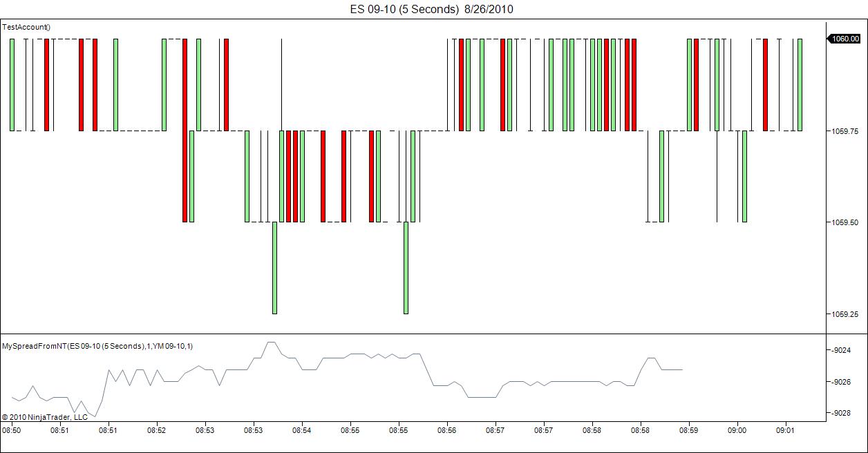Select the TestAccount() strategy label
868x453 pixels.
coord(26,27)
